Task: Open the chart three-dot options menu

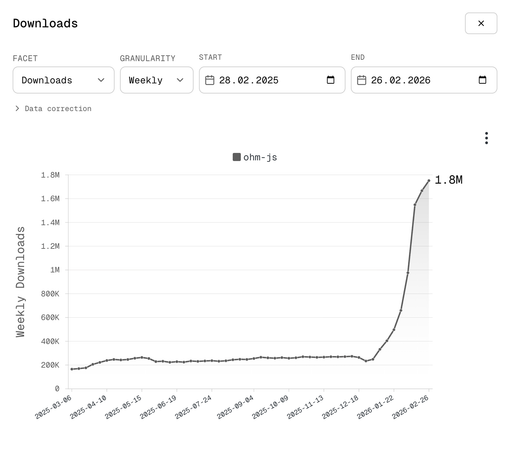Action: click(486, 138)
